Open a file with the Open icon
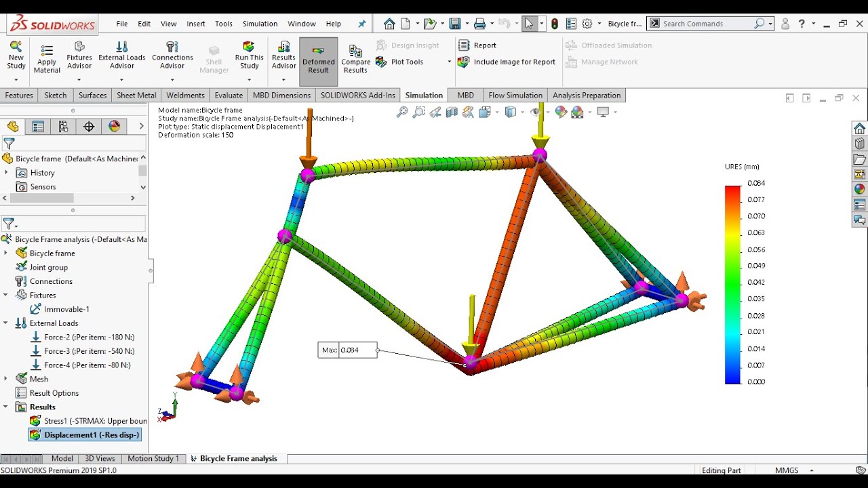Image resolution: width=868 pixels, height=488 pixels. [429, 24]
